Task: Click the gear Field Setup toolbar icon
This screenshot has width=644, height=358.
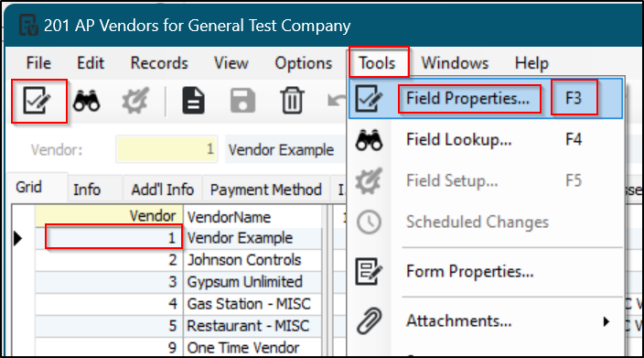Action: coord(135,101)
